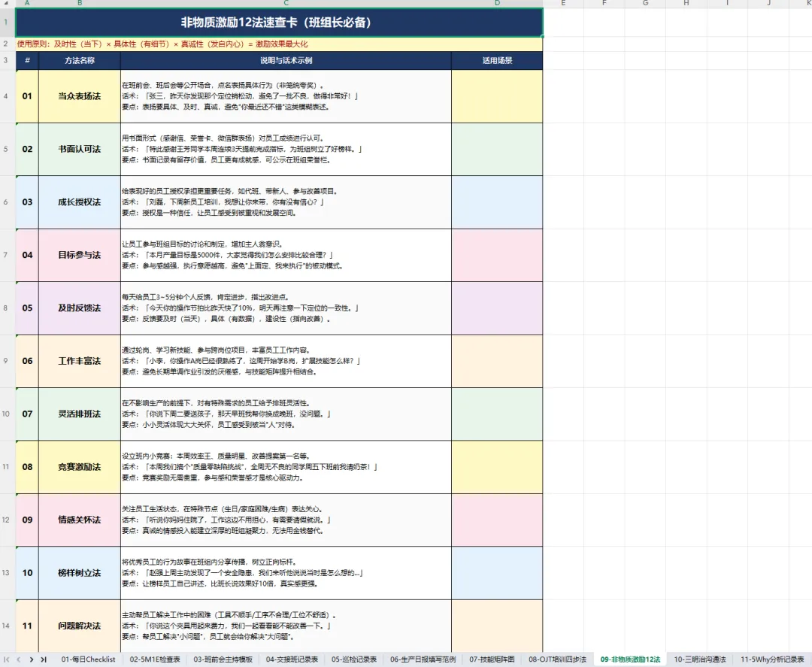Click the 使用原则 principle row text
The height and width of the screenshot is (667, 812).
click(162, 44)
